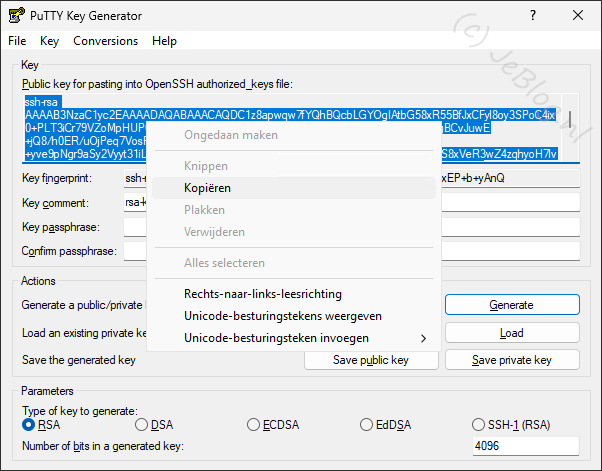
Task: Expand Unicode-besturingstekens invoegen submenu
Action: [291, 338]
